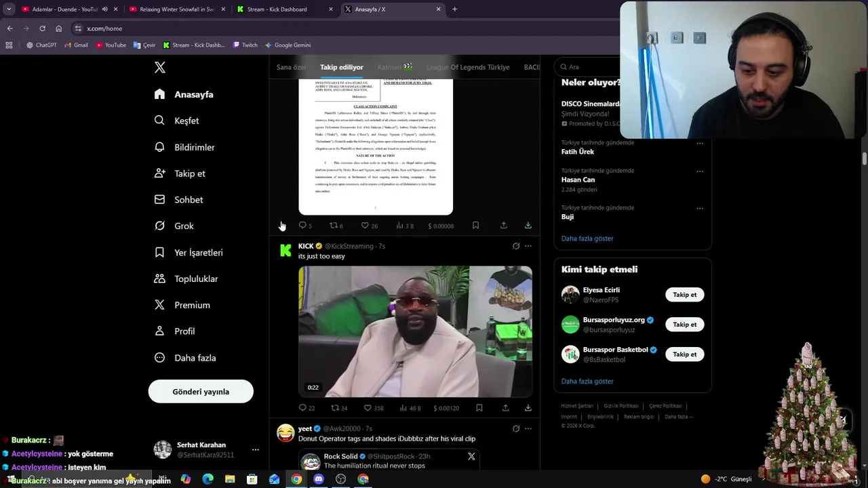Bookmark the KICK streaming post
This screenshot has height=488, width=868.
(479, 408)
